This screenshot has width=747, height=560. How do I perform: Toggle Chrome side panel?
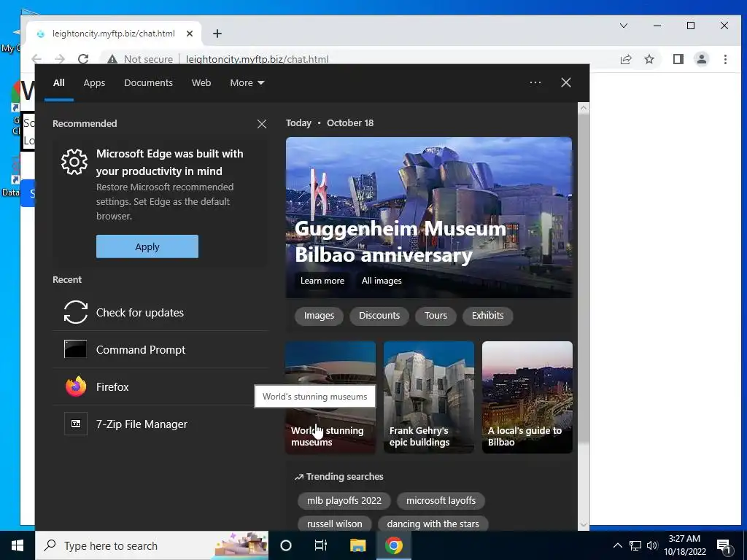678,59
